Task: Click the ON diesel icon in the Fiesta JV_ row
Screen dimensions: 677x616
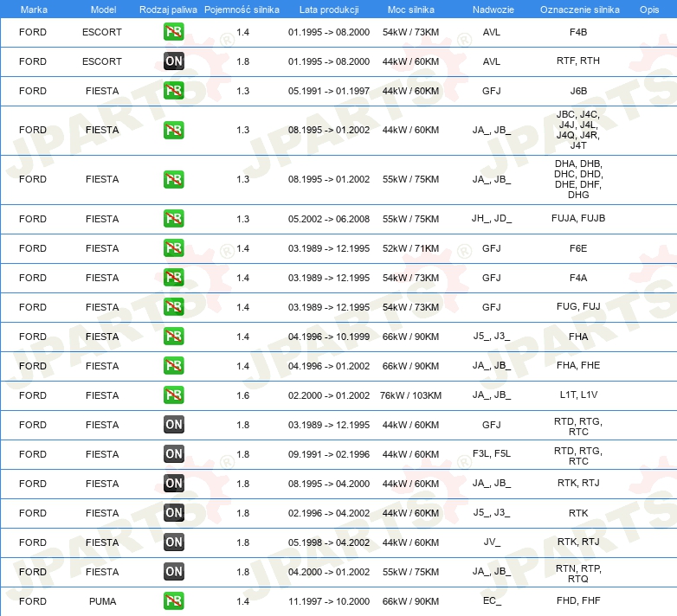Action: (x=173, y=542)
